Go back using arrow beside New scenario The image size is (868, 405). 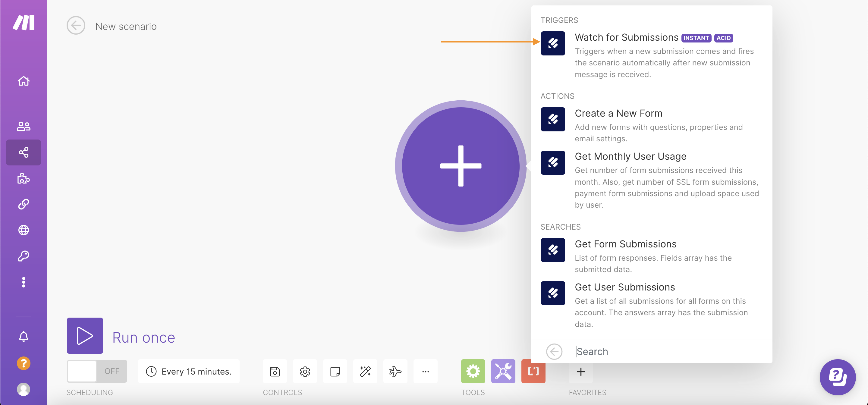click(x=76, y=26)
